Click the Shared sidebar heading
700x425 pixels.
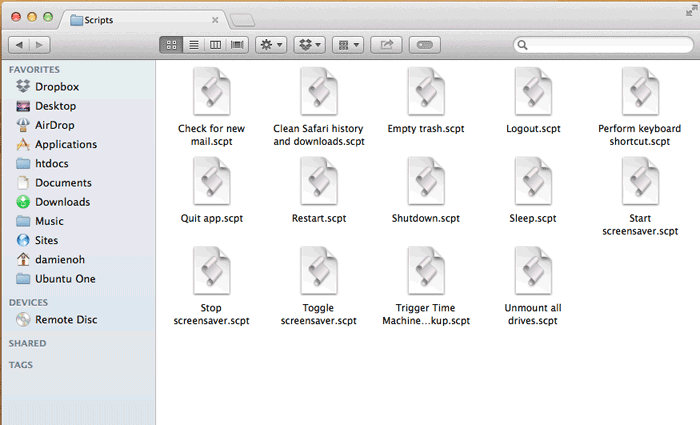pyautogui.click(x=27, y=343)
